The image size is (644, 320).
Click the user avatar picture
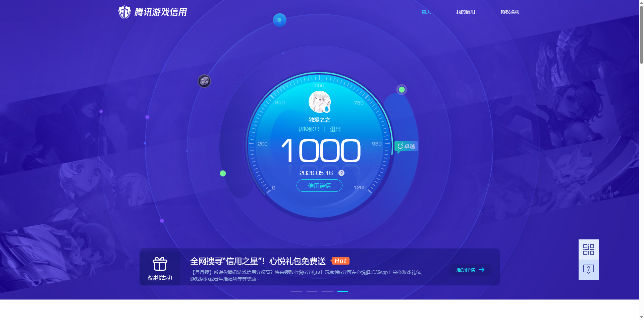click(x=320, y=102)
